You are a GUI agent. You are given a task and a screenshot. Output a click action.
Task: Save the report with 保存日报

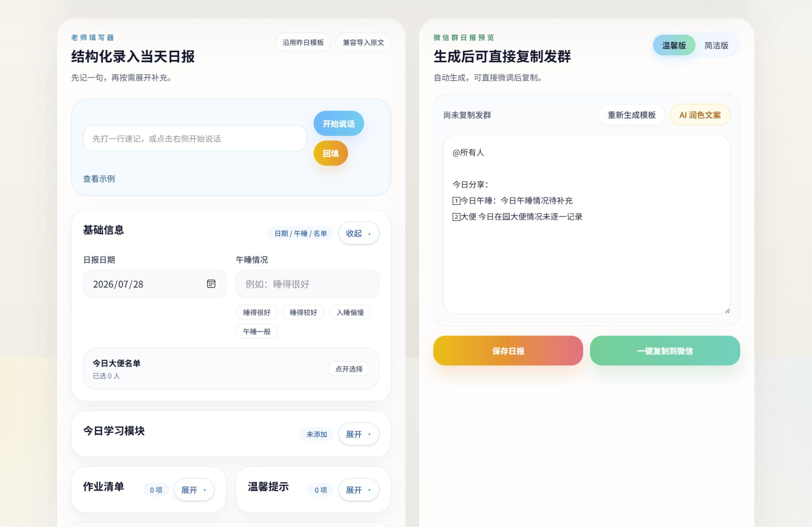(x=508, y=351)
